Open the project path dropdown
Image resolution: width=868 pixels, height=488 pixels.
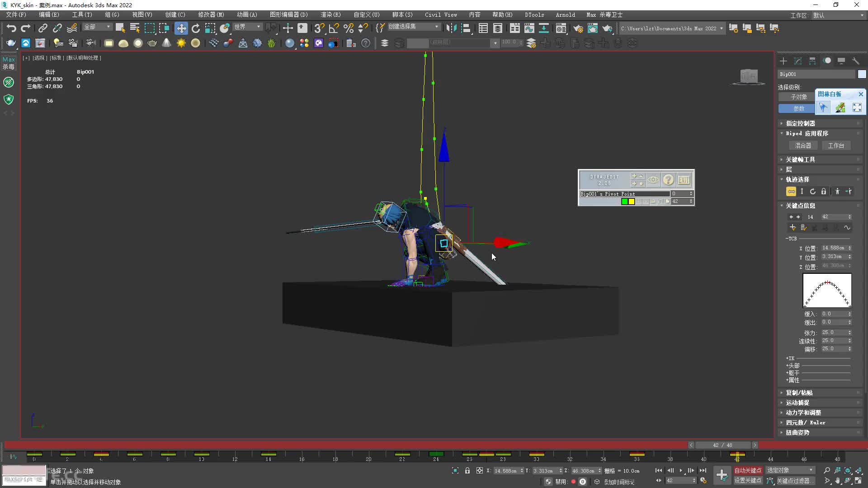672,28
